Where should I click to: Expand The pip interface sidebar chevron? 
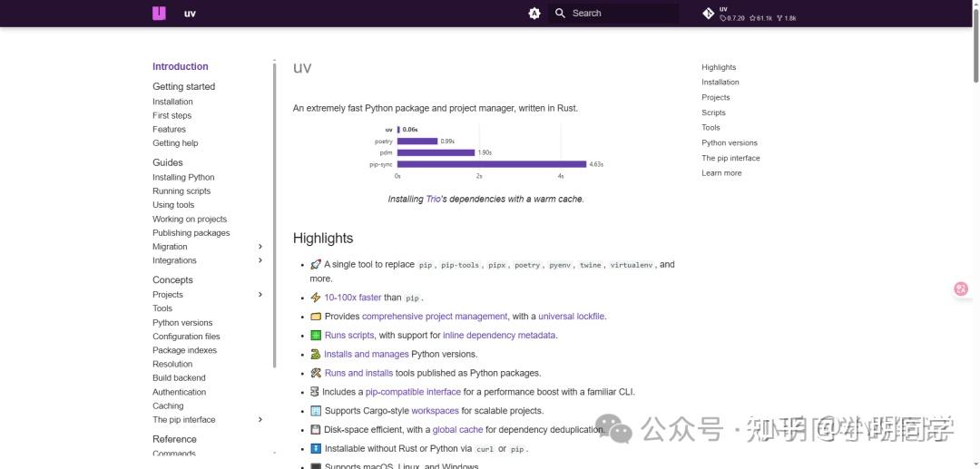pos(260,420)
